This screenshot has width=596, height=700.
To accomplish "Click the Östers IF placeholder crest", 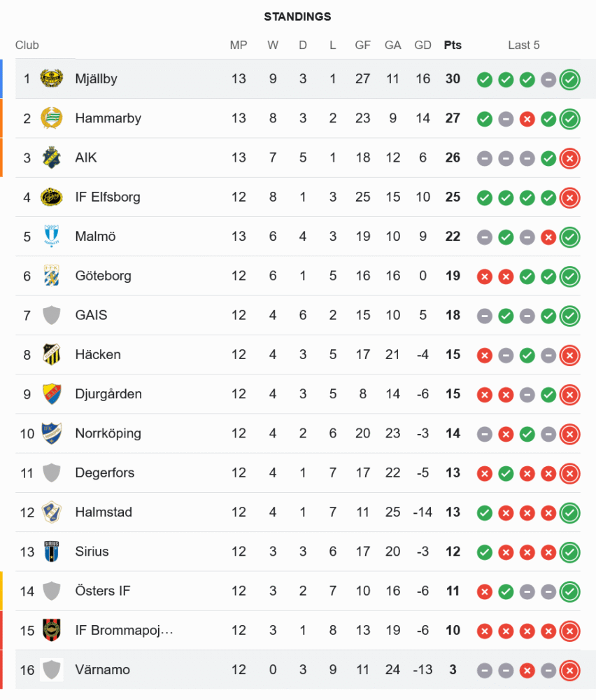I will 52,591.
